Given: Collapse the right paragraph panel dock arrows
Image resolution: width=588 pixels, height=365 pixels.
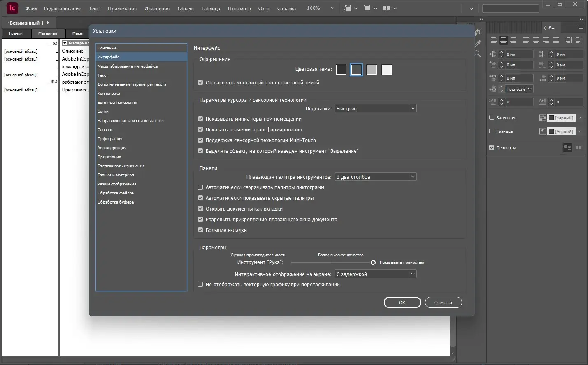Looking at the screenshot, I should [x=581, y=19].
